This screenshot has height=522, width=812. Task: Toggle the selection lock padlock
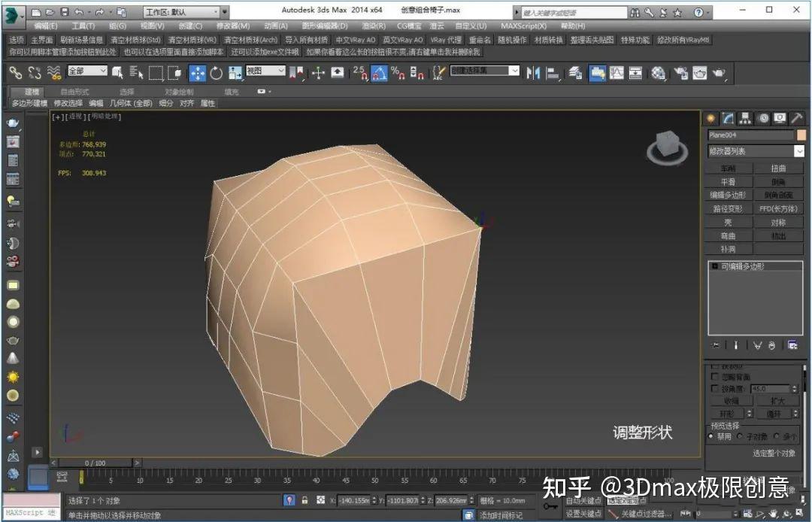click(304, 500)
